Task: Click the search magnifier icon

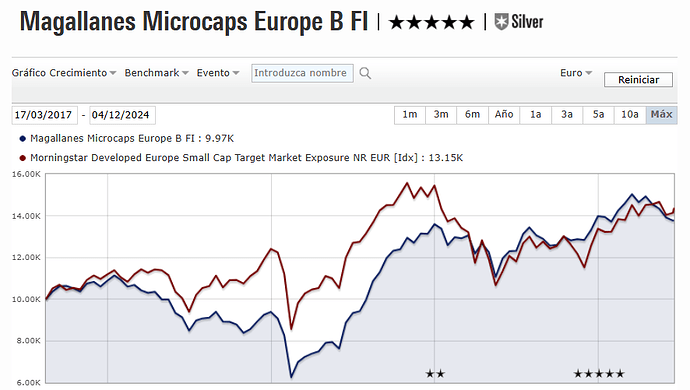Action: click(365, 73)
